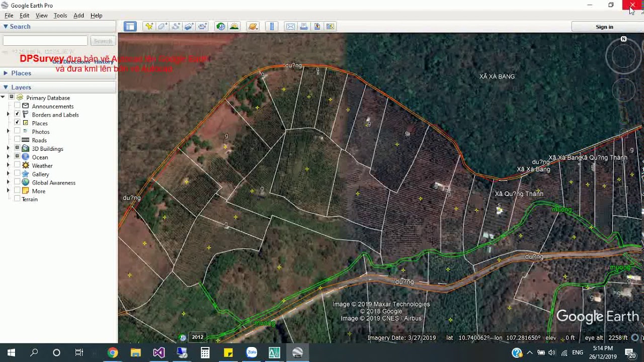
Task: Click the move joystick navigation control
Action: pyautogui.click(x=623, y=90)
